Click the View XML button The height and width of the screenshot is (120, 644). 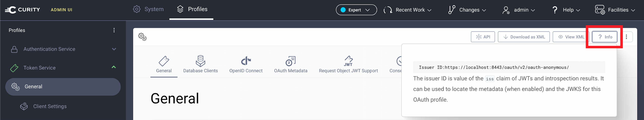(571, 37)
